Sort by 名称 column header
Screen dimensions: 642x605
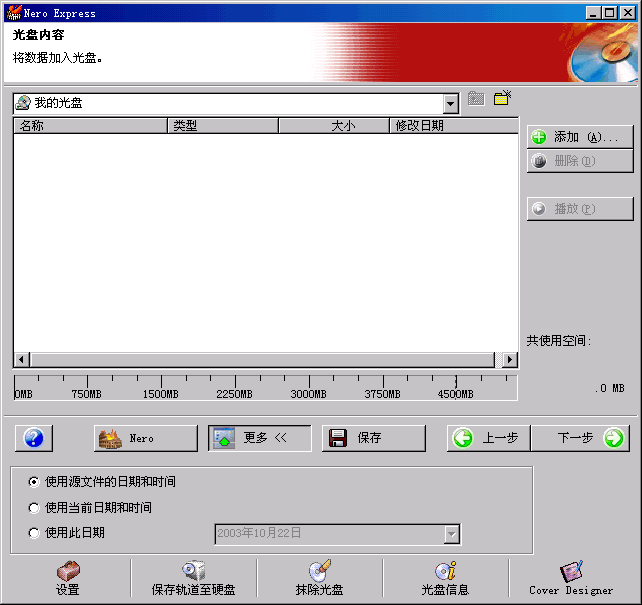pyautogui.click(x=90, y=126)
